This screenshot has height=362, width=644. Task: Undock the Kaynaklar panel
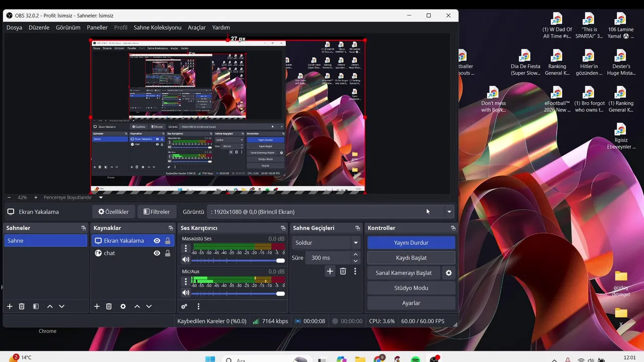click(x=171, y=228)
